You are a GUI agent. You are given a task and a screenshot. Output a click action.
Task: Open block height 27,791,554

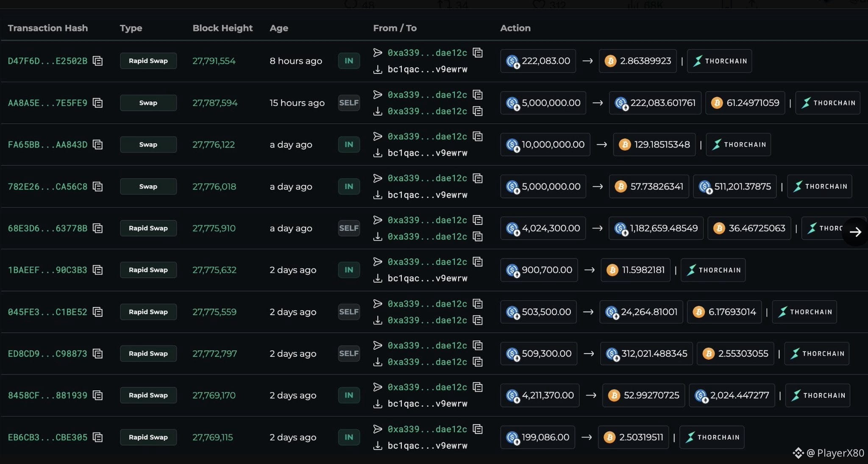214,61
